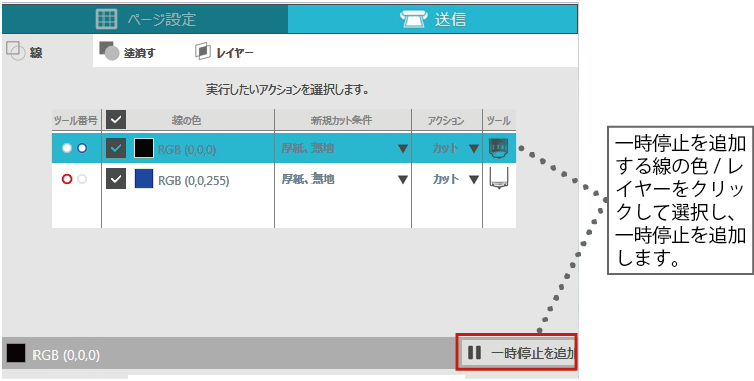
Task: Click the pause icon on add pause button
Action: pos(474,353)
